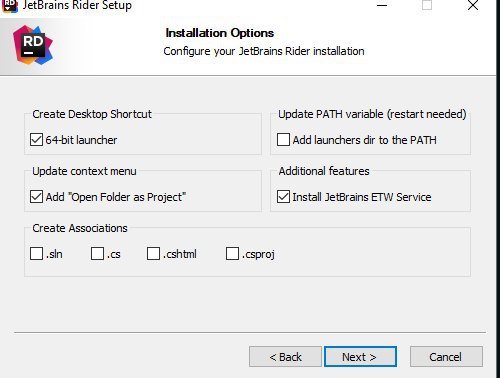This screenshot has width=500, height=378.
Task: Click the Rider RD logo in header
Action: (33, 45)
